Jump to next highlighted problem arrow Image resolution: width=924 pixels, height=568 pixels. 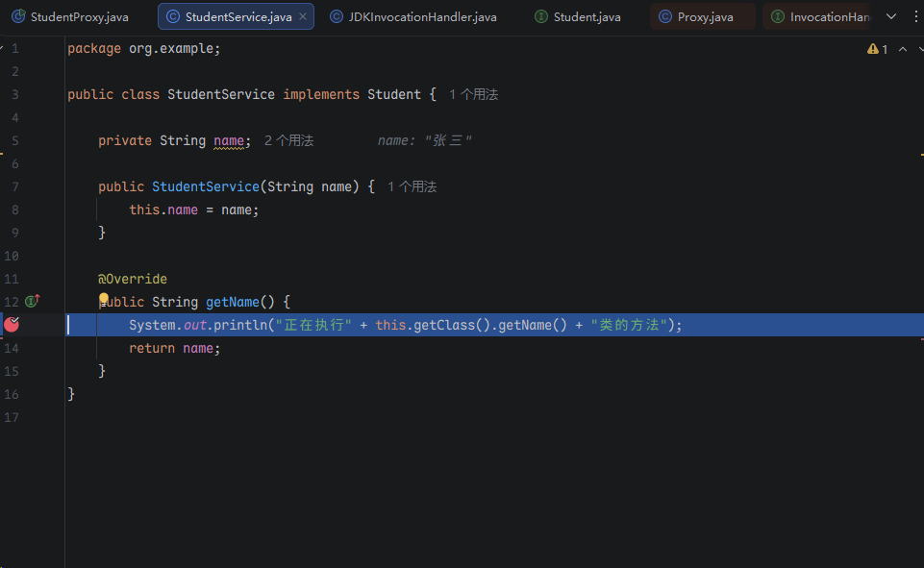(x=919, y=49)
